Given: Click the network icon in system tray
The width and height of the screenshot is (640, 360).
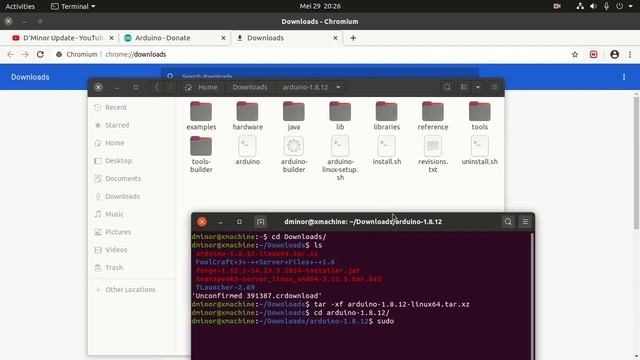Looking at the screenshot, I should [580, 6].
